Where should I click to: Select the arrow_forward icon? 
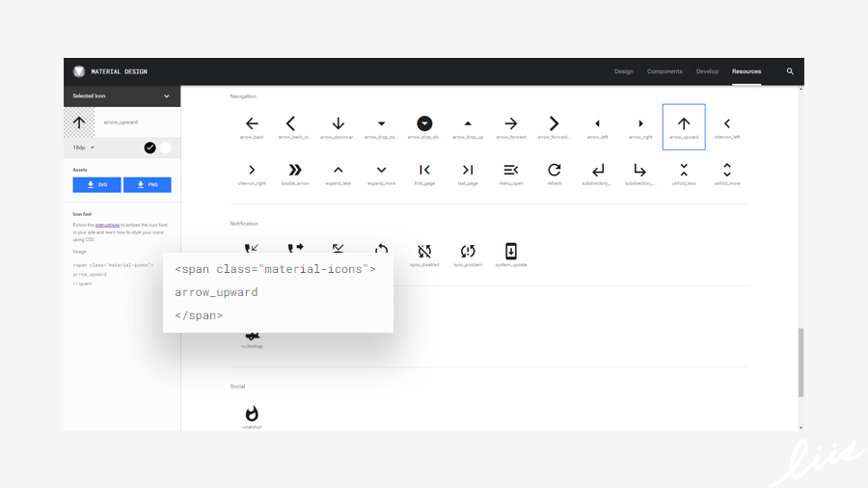point(511,123)
